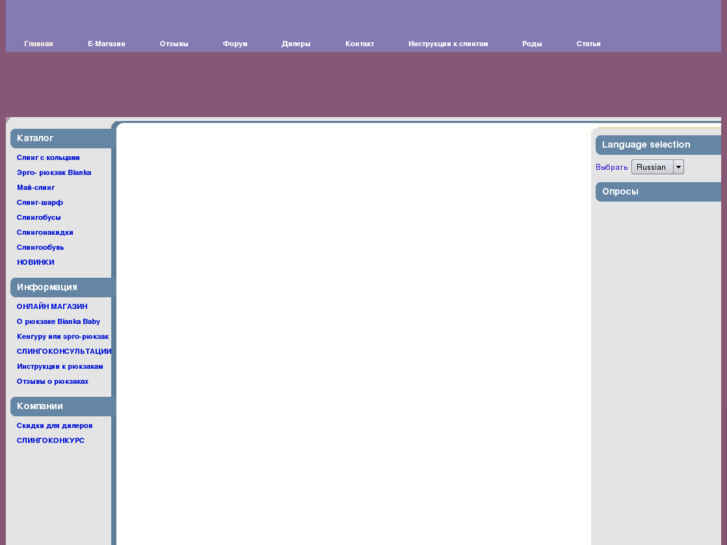This screenshot has width=727, height=545.
Task: View НОВИНКИ in the catalog
Action: tap(36, 262)
